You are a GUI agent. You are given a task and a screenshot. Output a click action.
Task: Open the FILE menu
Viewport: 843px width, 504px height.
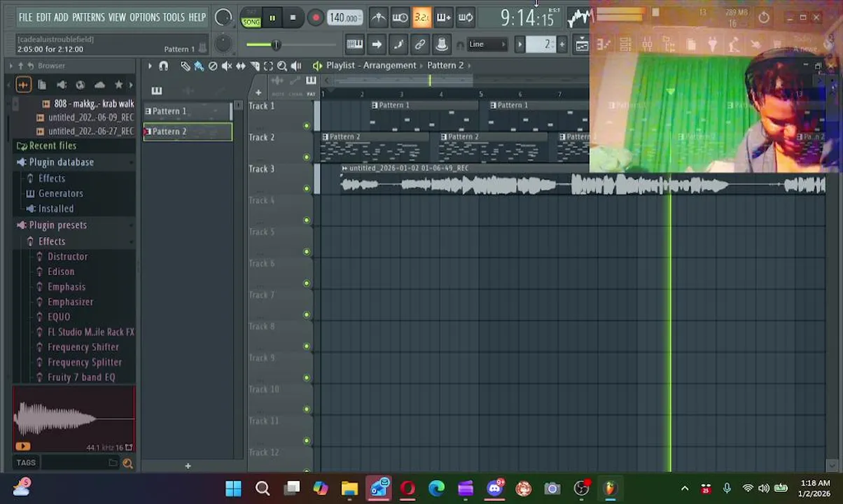click(x=25, y=17)
